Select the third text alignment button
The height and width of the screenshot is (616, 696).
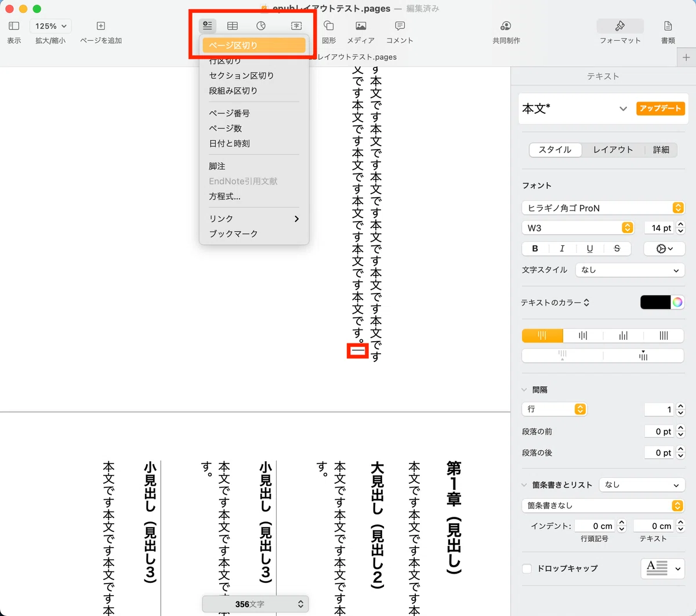click(623, 336)
